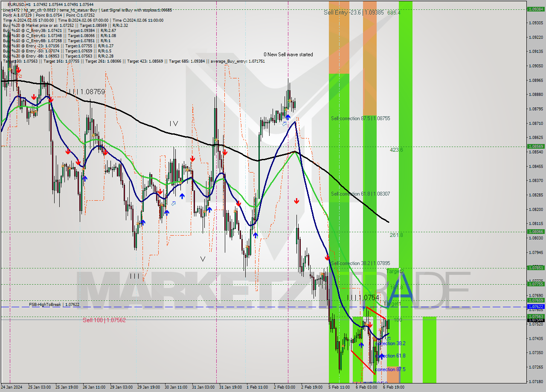Click the 1.08455 price scale value
The image size is (546, 392).
pyautogui.click(x=537, y=166)
